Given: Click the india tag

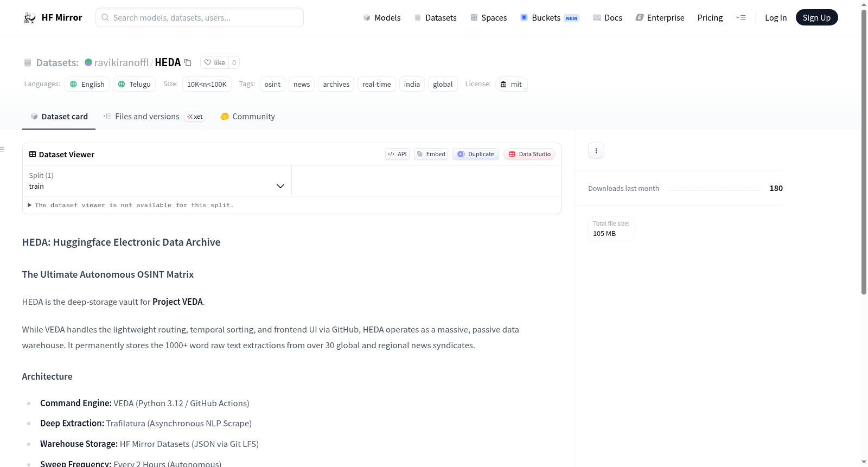Looking at the screenshot, I should pos(412,84).
